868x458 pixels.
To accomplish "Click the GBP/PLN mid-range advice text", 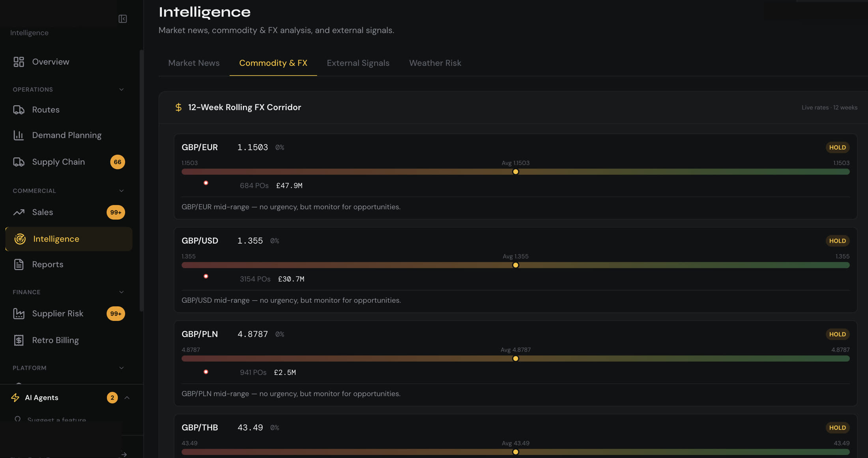I will (291, 394).
